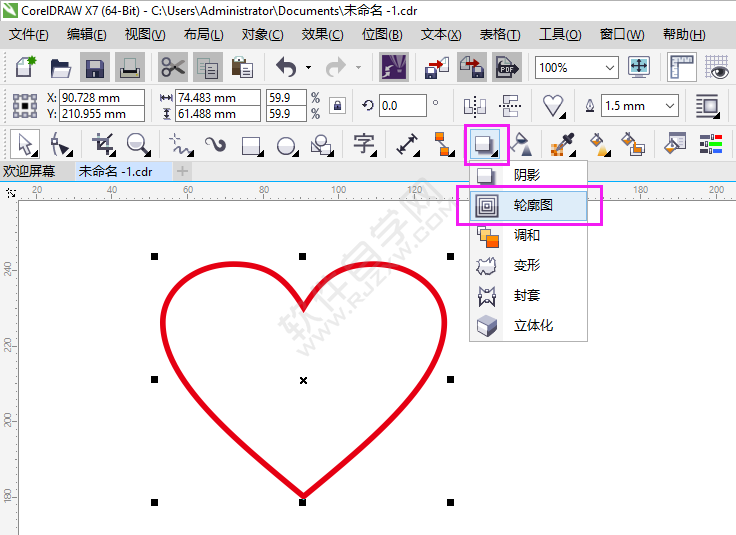This screenshot has width=736, height=535.
Task: Toggle the grid visibility eye icon
Action: click(716, 68)
